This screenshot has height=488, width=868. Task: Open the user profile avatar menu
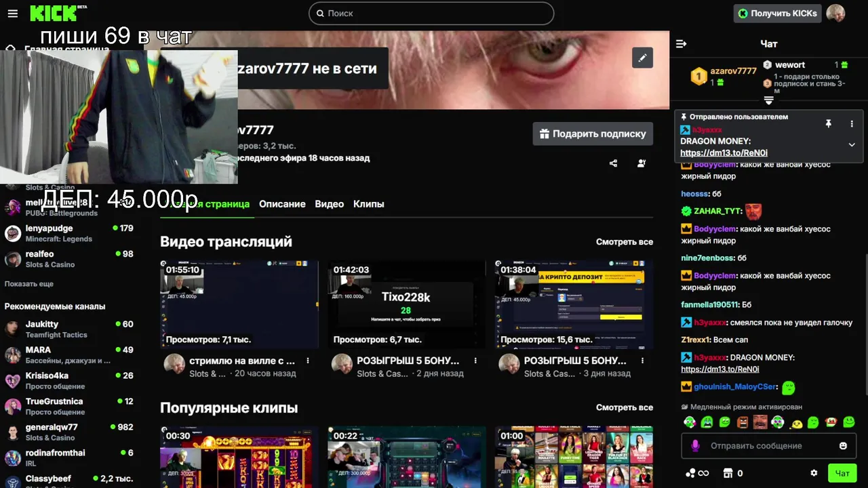(835, 13)
